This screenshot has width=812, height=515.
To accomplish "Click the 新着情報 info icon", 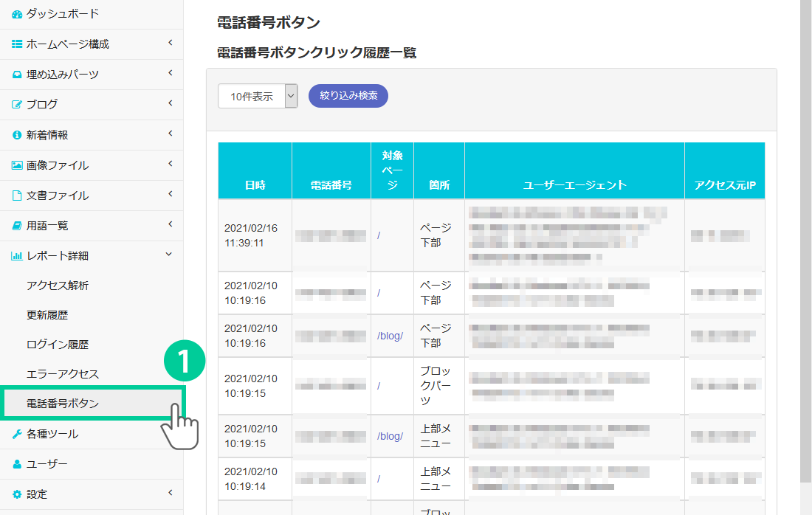I will pos(17,135).
